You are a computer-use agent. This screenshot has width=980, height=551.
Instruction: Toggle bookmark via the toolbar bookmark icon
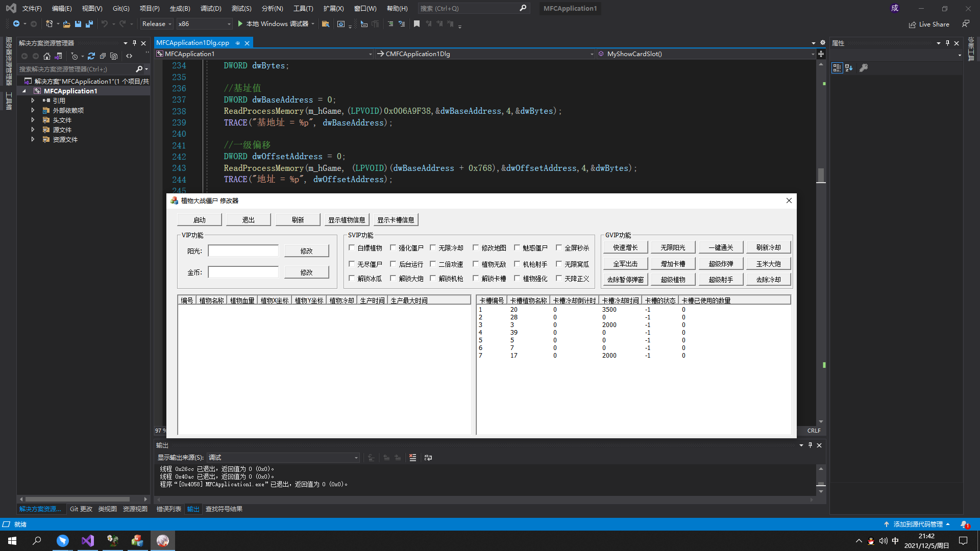pyautogui.click(x=416, y=24)
